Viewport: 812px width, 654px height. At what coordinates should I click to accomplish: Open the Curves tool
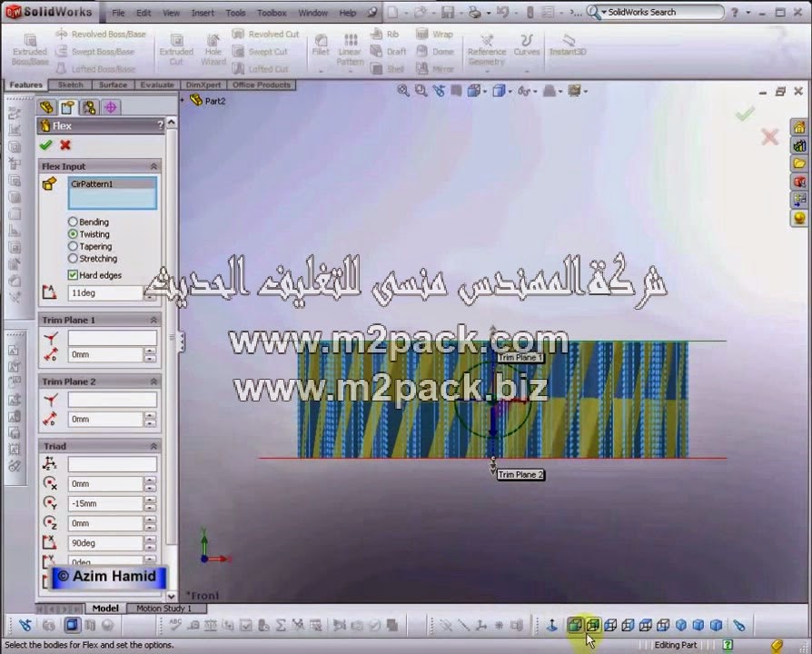527,45
